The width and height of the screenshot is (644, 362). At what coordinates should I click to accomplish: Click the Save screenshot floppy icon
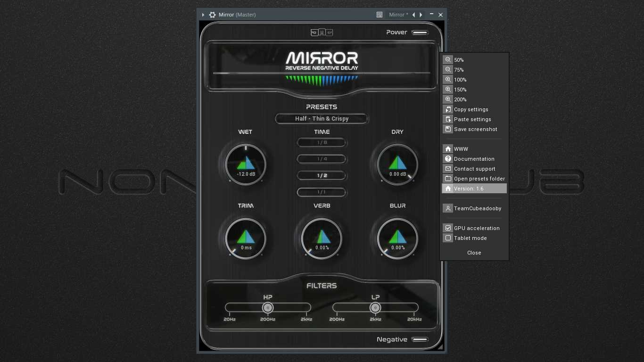[x=448, y=129]
